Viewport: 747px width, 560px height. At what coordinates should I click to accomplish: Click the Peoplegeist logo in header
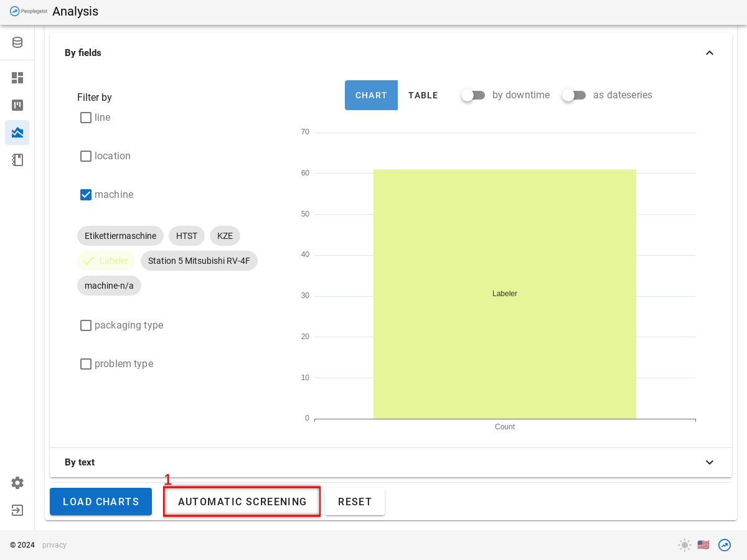pyautogui.click(x=29, y=11)
